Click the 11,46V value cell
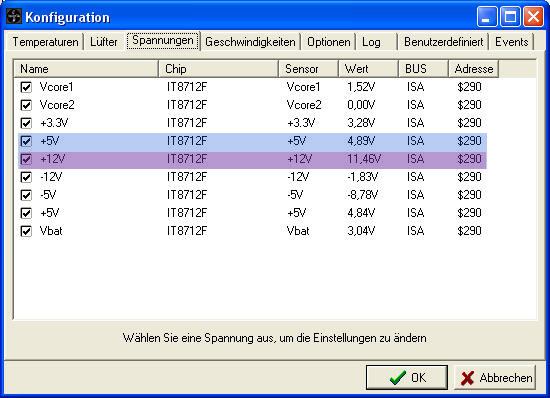 point(364,159)
